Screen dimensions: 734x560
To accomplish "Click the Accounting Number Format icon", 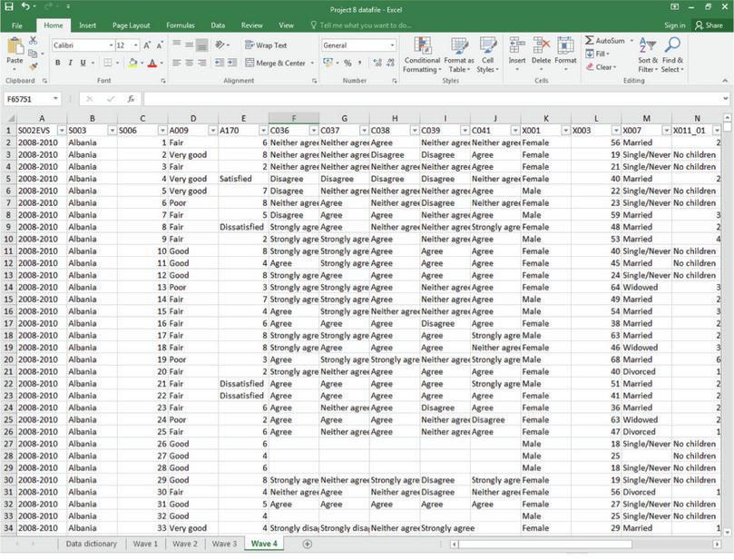I will coord(328,63).
